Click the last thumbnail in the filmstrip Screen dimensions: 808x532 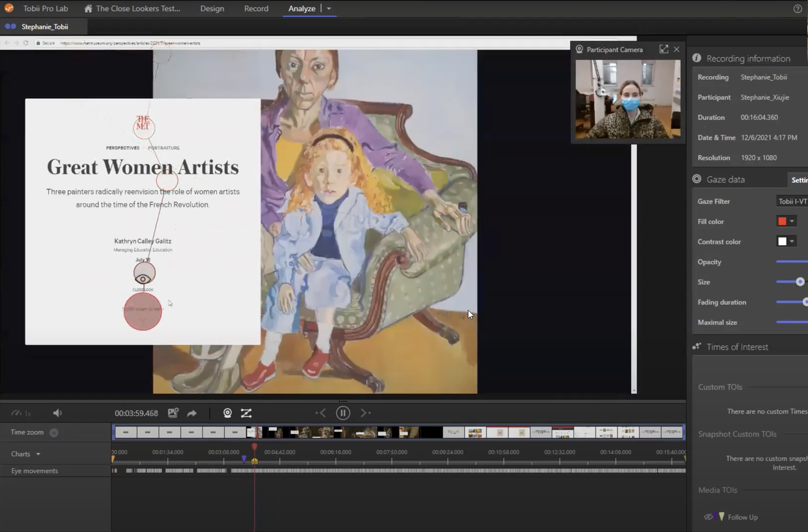point(672,432)
